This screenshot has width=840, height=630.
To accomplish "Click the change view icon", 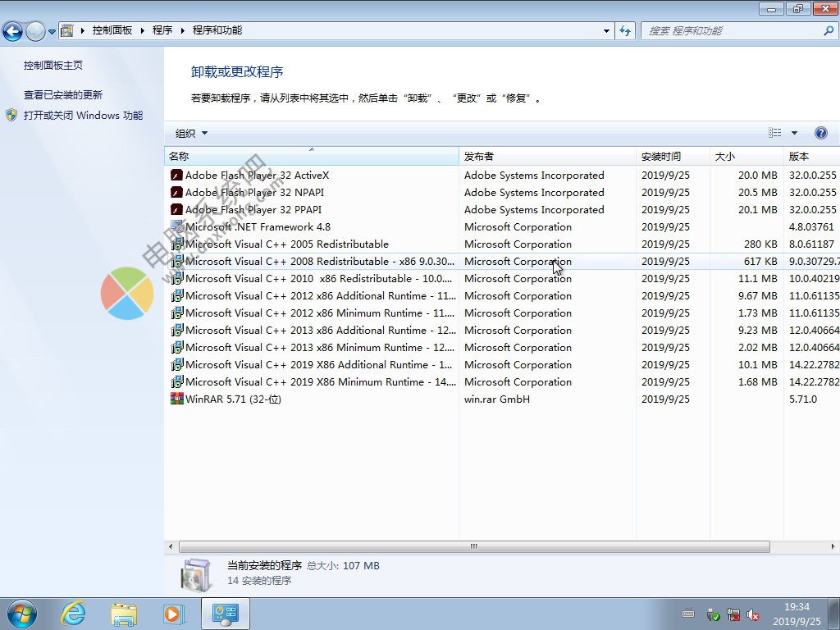I will (x=774, y=133).
